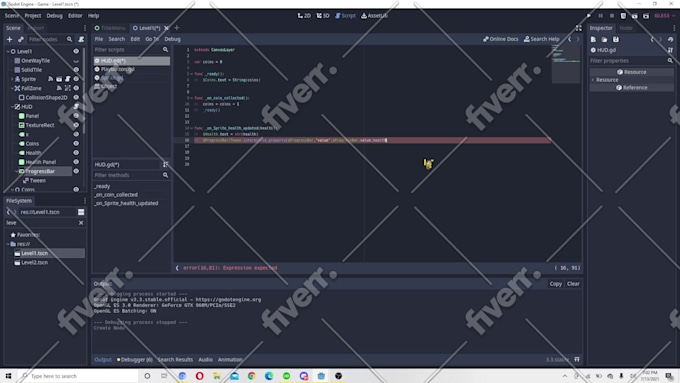
Task: Expand the Sprite node children
Action: [12, 79]
